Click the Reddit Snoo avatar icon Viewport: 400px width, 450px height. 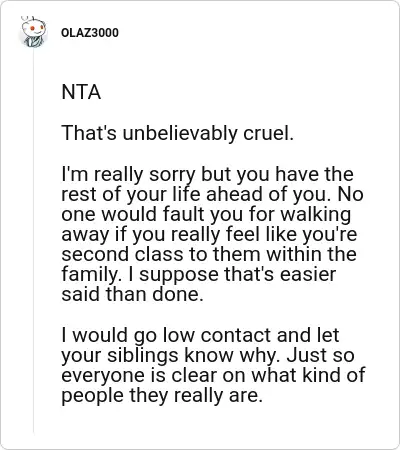(33, 32)
